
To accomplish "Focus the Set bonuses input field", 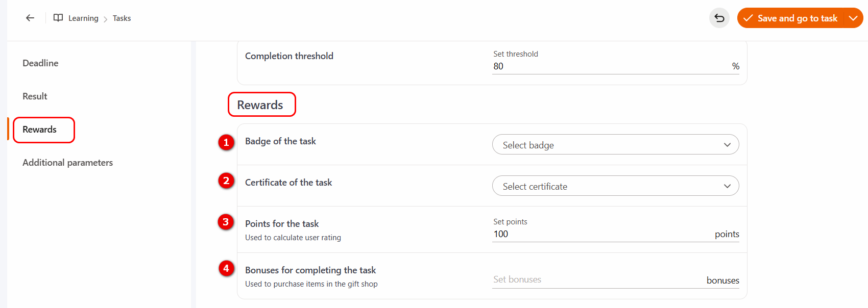I will pyautogui.click(x=597, y=280).
